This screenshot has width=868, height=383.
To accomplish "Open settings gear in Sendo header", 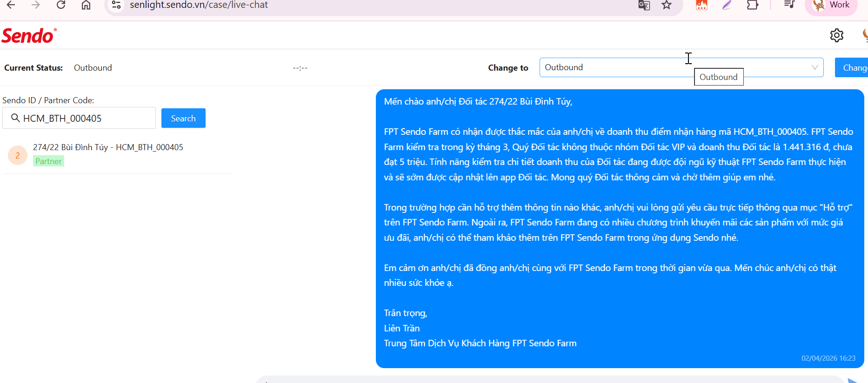I will [836, 35].
